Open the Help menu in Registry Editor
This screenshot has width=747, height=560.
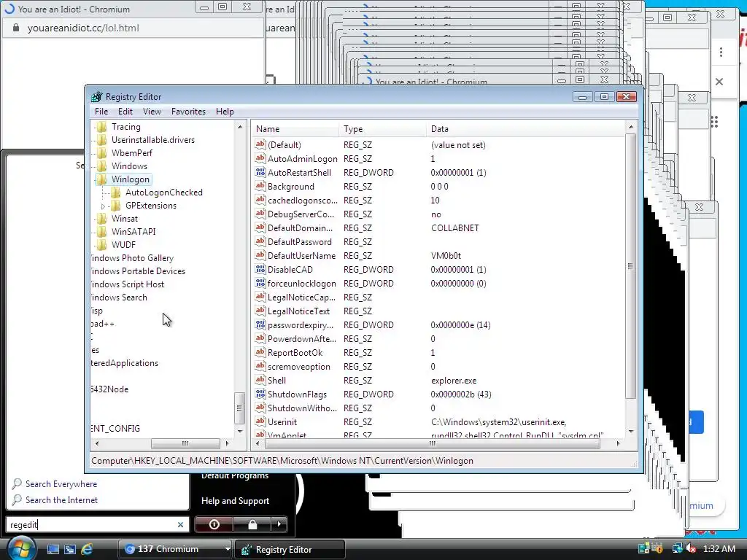(x=225, y=112)
